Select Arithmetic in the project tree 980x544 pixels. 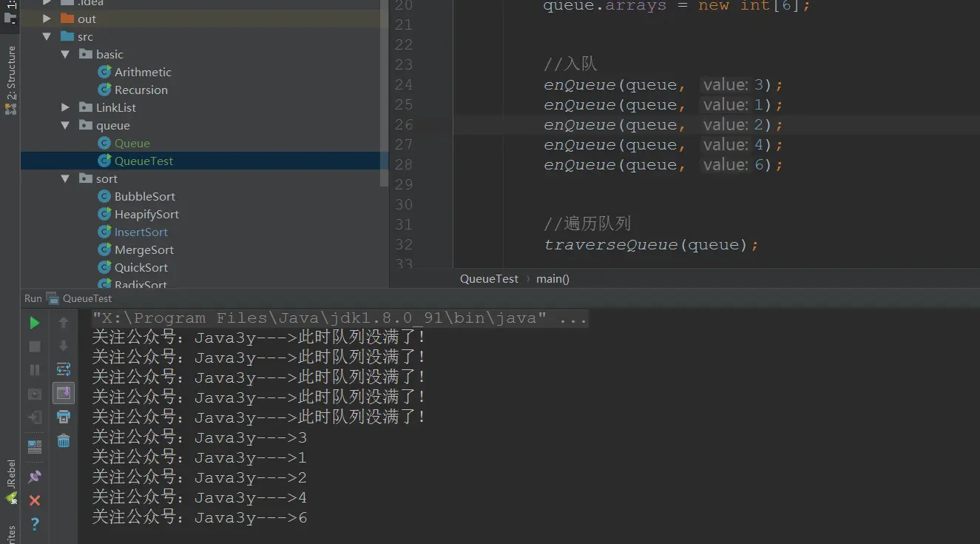(143, 72)
